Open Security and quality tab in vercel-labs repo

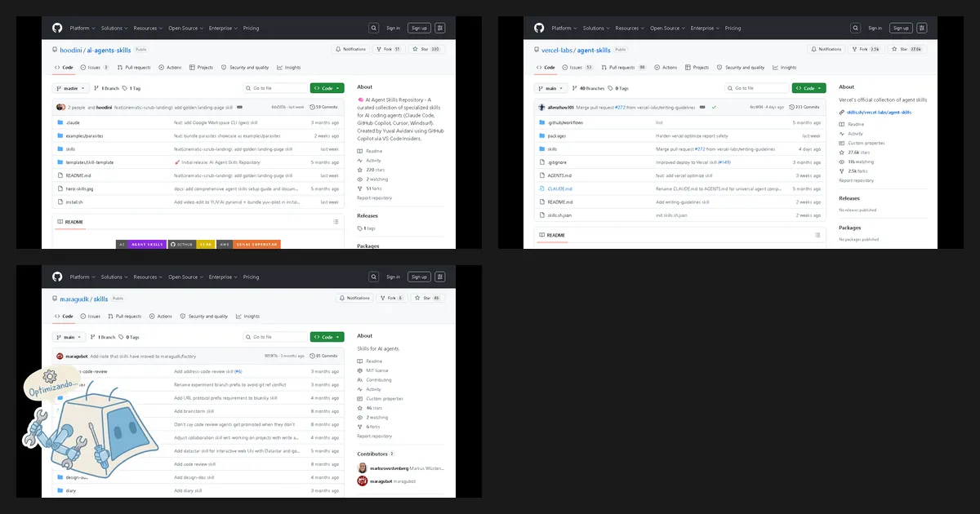[741, 68]
